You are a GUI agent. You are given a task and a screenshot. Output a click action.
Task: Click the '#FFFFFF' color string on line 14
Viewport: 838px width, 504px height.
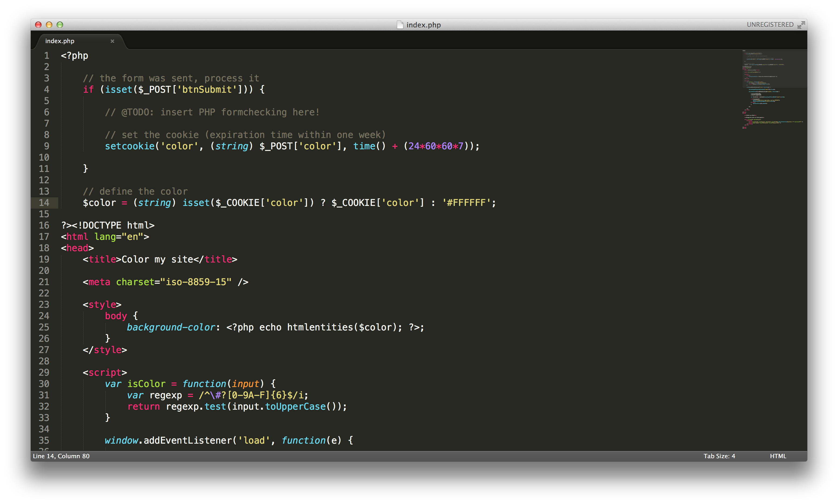tap(466, 203)
